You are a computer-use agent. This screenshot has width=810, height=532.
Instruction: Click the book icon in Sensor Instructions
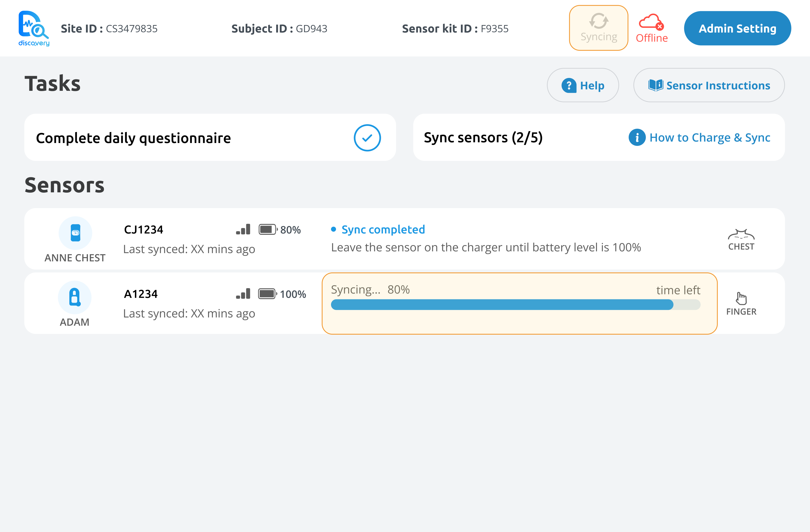tap(656, 85)
